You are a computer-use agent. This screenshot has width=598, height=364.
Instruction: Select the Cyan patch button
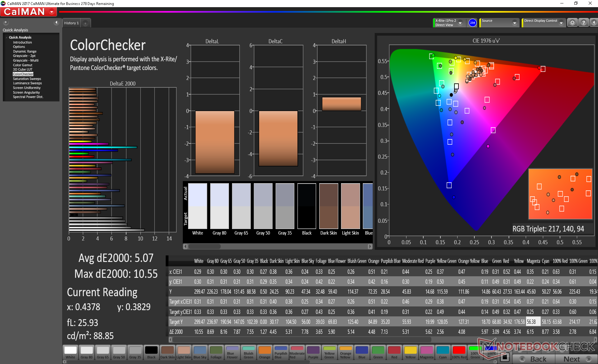pos(443,352)
